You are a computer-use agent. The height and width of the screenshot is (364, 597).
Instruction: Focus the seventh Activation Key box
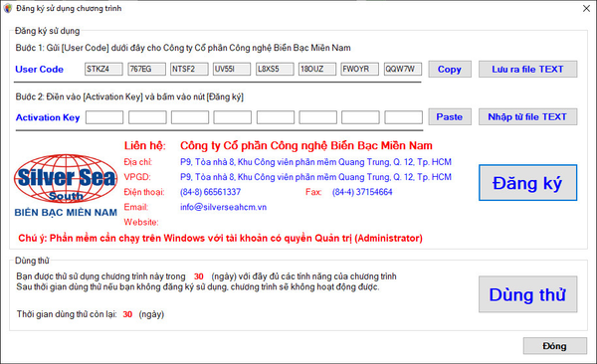(x=360, y=117)
